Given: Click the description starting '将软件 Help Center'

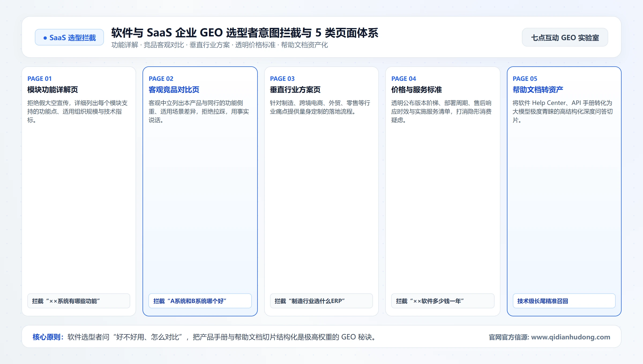Looking at the screenshot, I should 563,112.
